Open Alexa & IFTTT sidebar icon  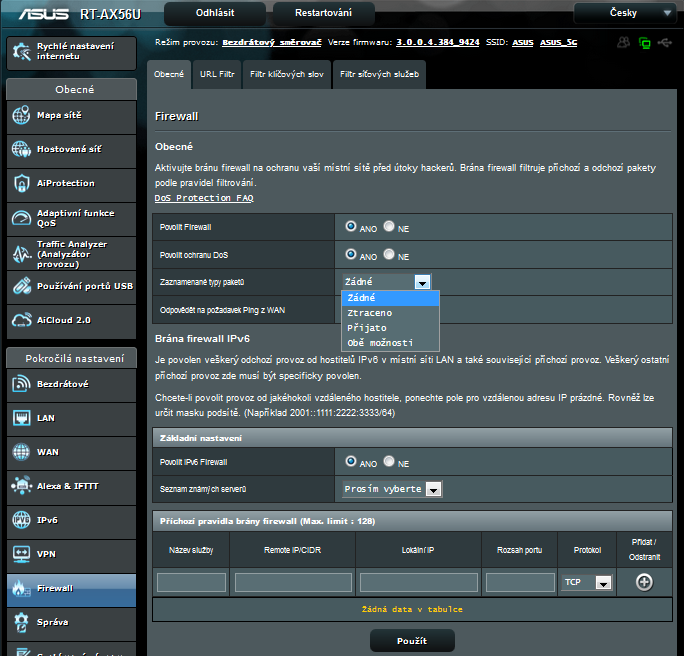pos(22,486)
